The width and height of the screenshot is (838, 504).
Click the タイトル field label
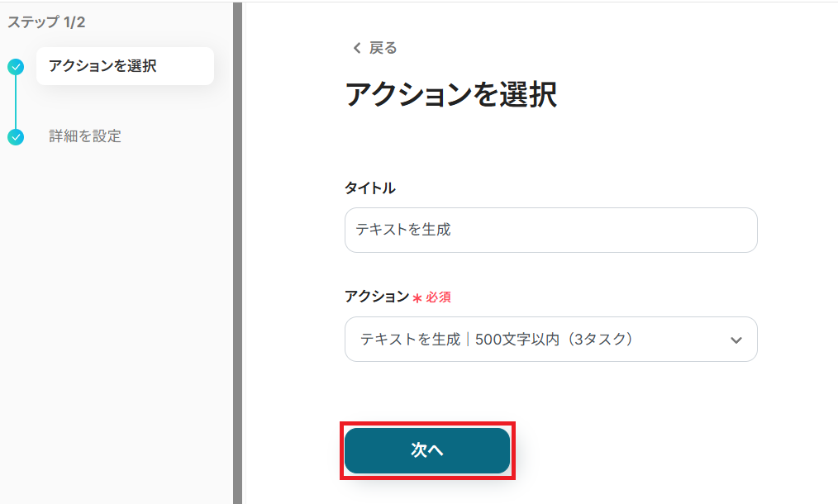[369, 188]
